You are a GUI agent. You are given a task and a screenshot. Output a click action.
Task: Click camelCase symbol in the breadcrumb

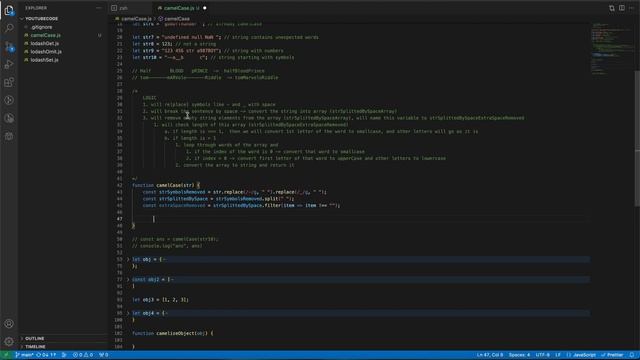[177, 19]
